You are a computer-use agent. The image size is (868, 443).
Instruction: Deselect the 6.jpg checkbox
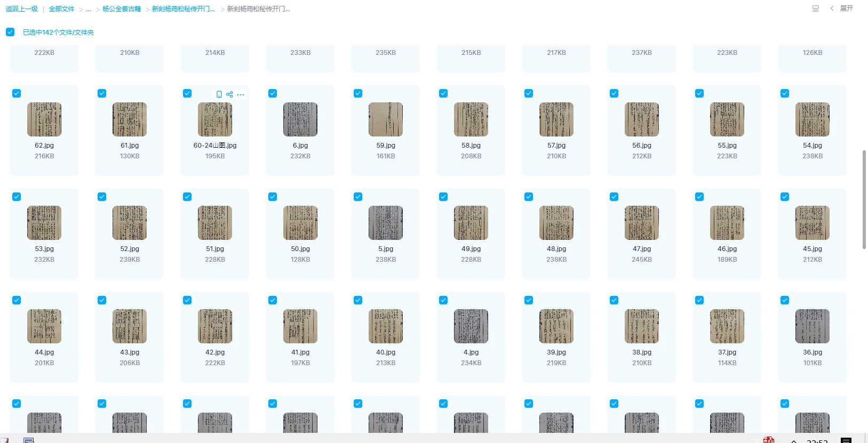[273, 93]
